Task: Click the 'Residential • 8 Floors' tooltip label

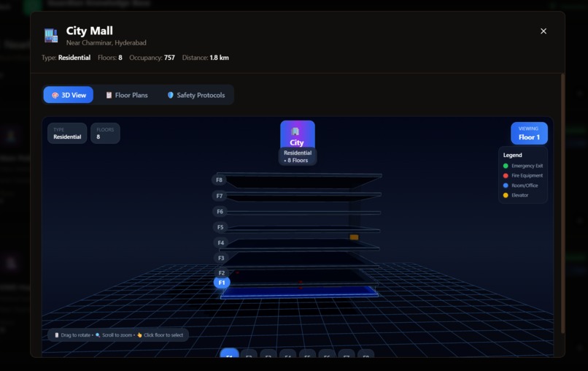Action: pyautogui.click(x=298, y=156)
